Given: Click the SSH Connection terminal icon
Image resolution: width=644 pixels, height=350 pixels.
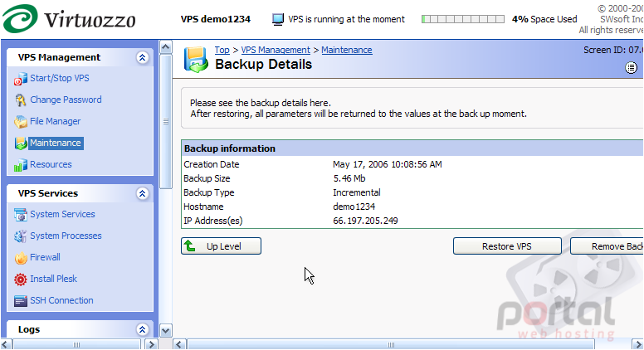Looking at the screenshot, I should 21,301.
